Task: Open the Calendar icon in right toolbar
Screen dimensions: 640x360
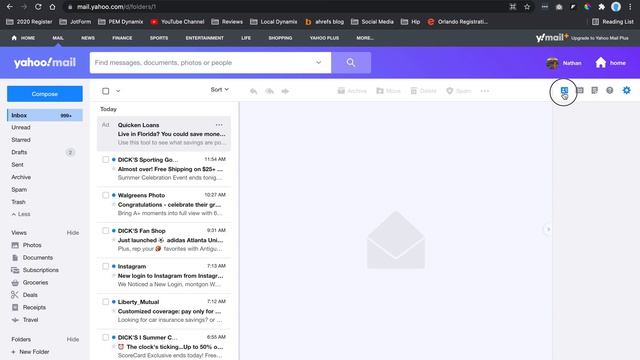Action: click(x=580, y=90)
